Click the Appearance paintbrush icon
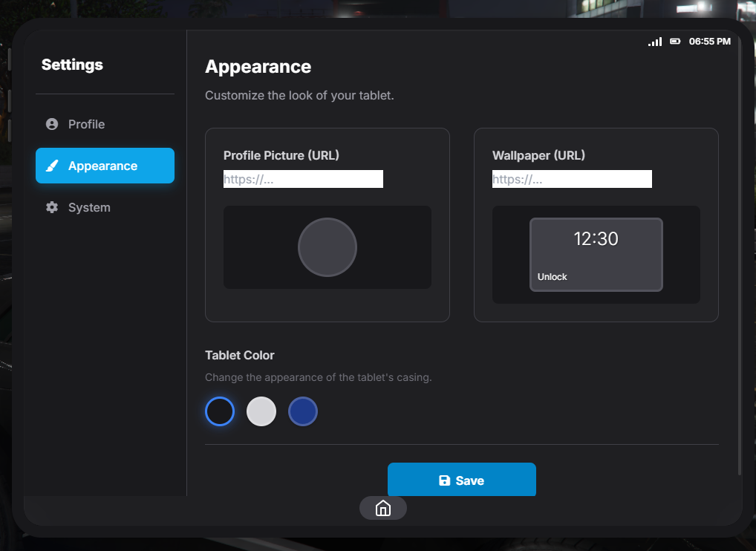Screen dimensions: 756x551 coord(52,166)
